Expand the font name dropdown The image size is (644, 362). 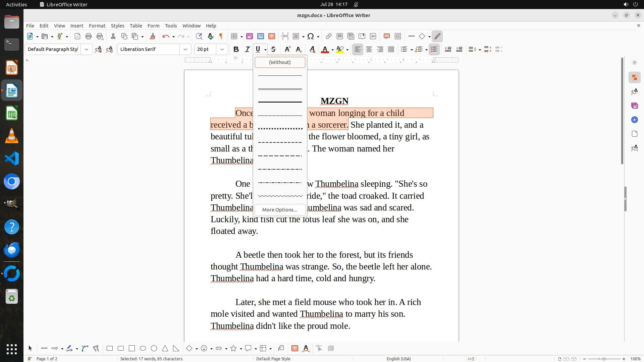point(185,49)
